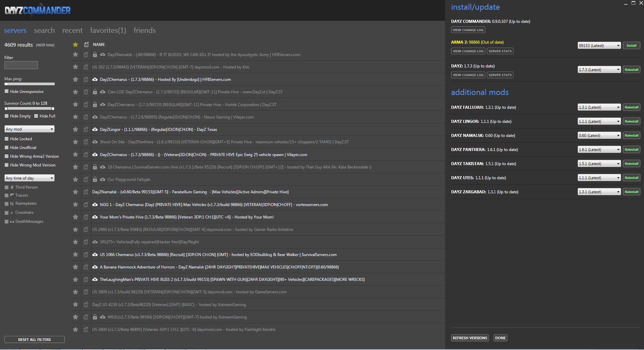This screenshot has height=350, width=644.
Task: Click Install for ARMA 2
Action: [x=631, y=46]
